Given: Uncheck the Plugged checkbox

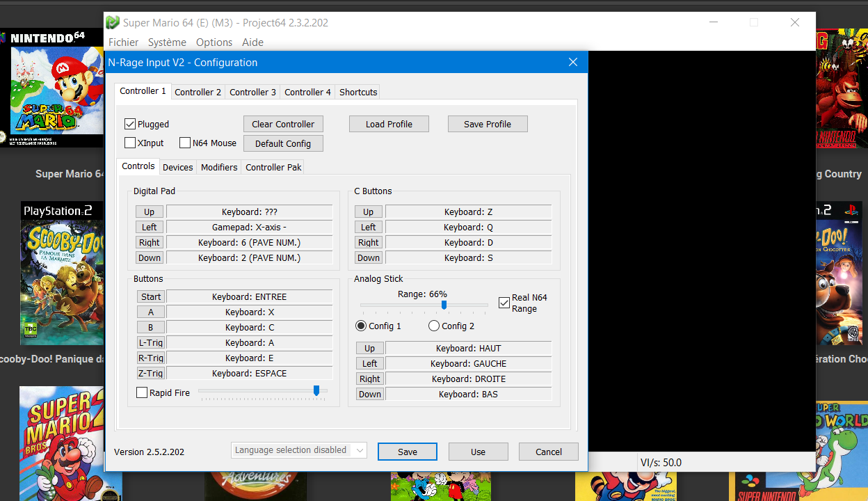Looking at the screenshot, I should tap(130, 124).
